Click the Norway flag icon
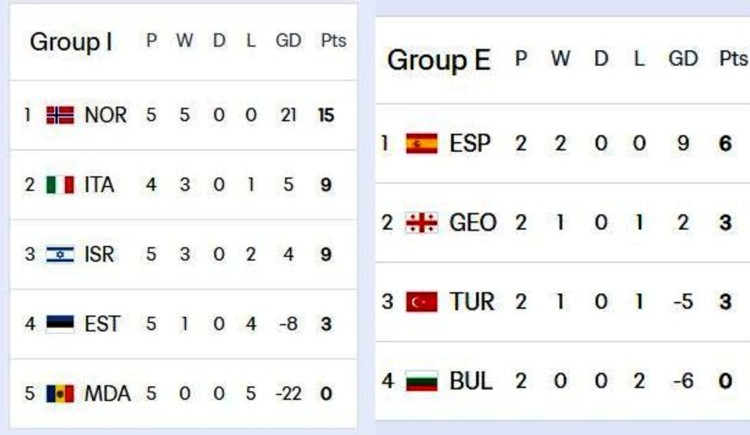The image size is (750, 435). (x=61, y=115)
